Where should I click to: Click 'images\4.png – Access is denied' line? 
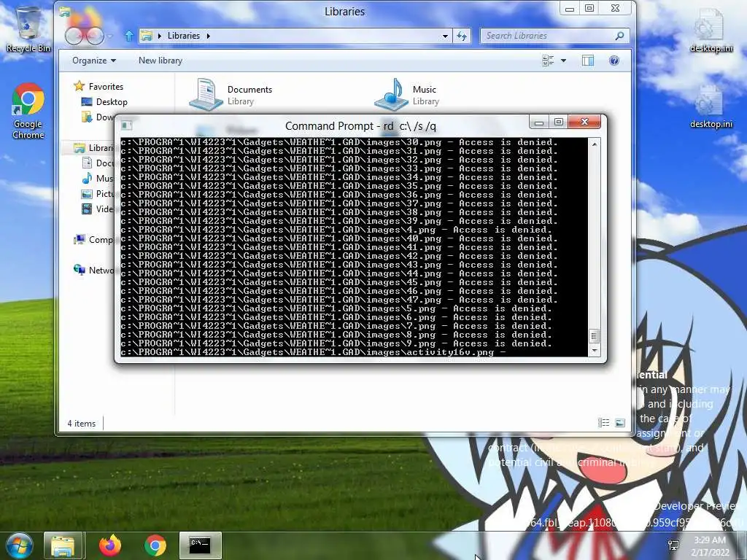[x=336, y=230]
